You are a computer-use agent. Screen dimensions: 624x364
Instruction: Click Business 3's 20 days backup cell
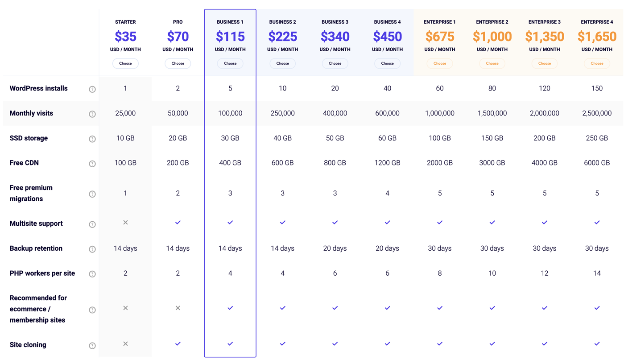[335, 248]
